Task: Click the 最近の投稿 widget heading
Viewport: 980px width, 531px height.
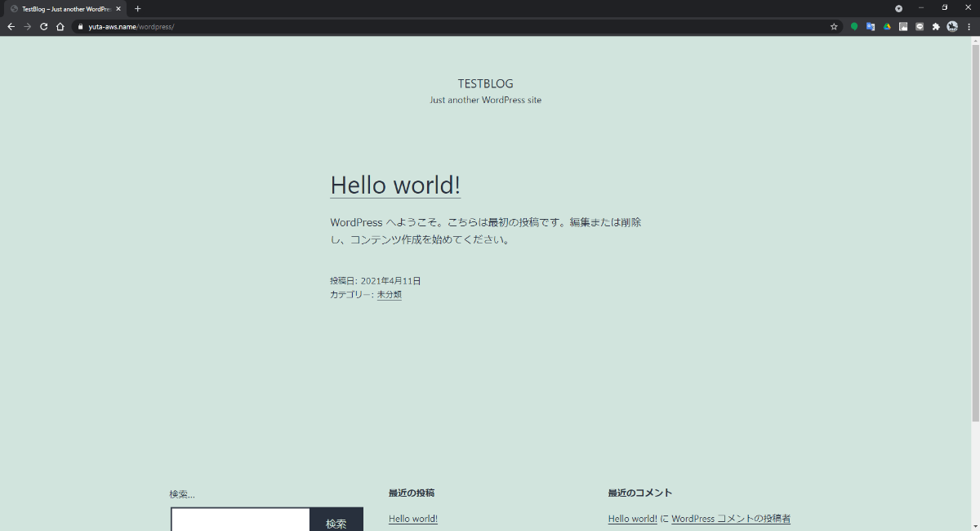Action: 412,493
